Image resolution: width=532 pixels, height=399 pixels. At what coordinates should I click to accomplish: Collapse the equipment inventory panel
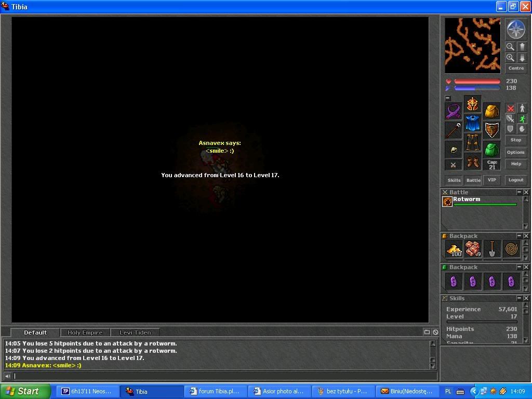coord(448,98)
